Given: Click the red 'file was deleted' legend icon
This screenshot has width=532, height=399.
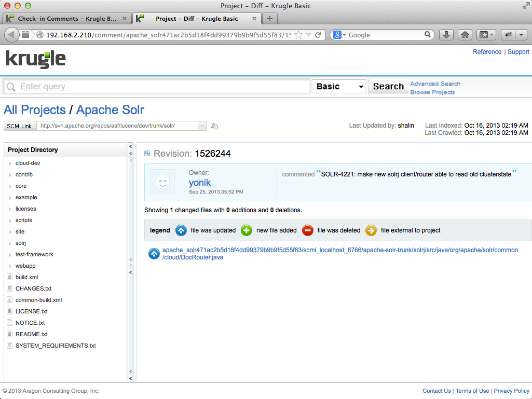Looking at the screenshot, I should [x=308, y=230].
